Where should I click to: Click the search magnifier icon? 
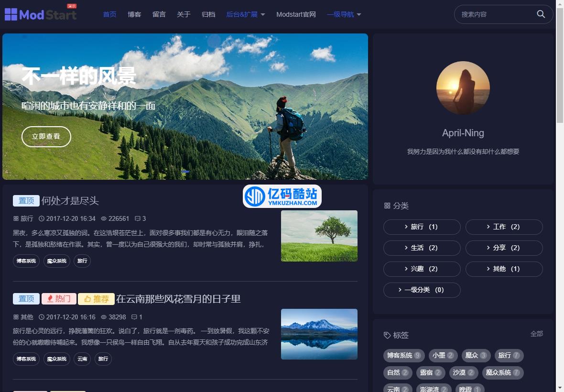pyautogui.click(x=541, y=14)
